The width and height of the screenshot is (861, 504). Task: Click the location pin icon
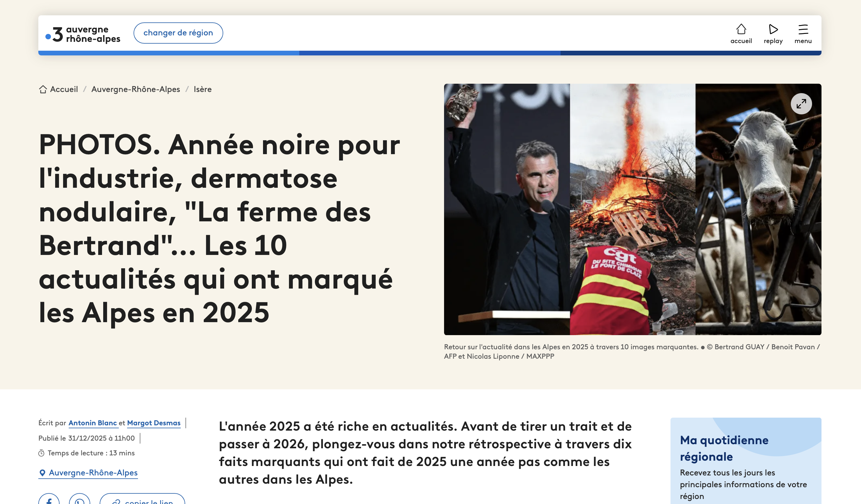click(x=42, y=473)
